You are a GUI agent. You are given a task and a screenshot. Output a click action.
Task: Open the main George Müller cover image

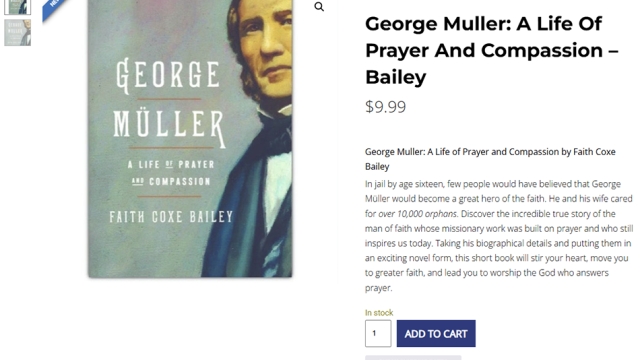click(x=190, y=138)
